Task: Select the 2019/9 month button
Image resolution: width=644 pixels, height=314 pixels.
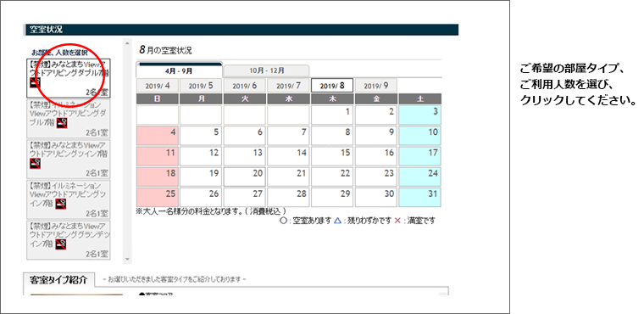Action: pos(375,86)
